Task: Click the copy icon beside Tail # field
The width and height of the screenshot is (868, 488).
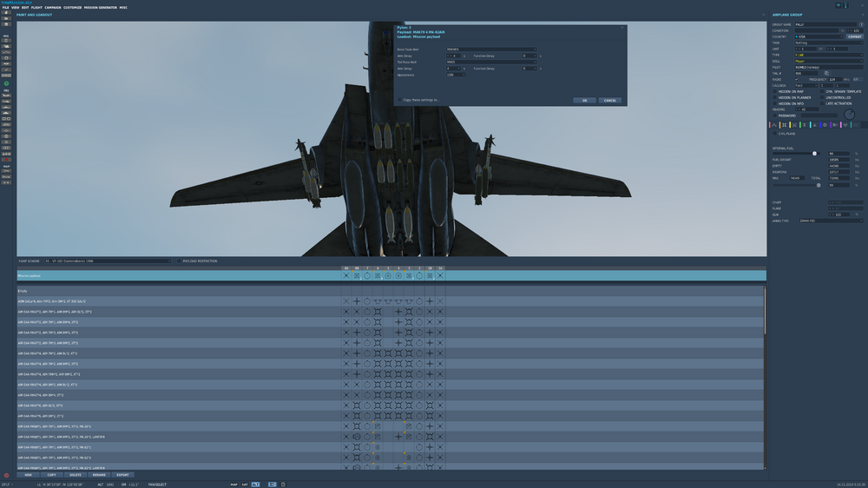Action: [x=826, y=73]
